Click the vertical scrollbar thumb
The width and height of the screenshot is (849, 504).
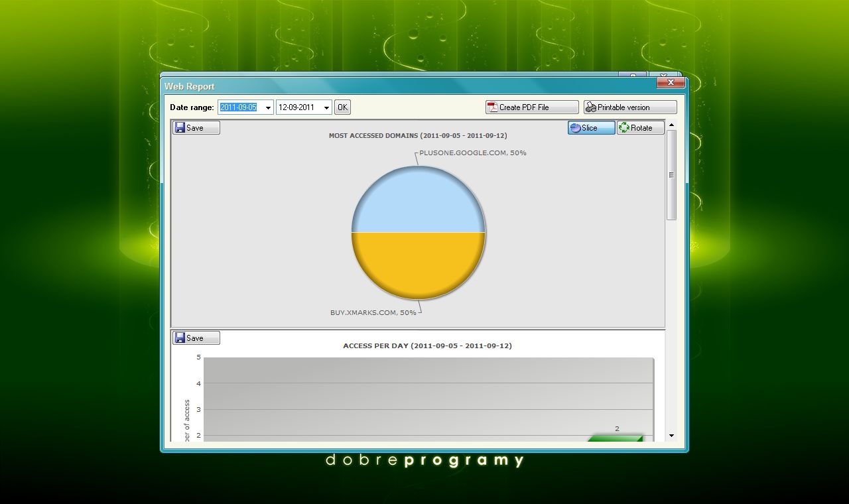(671, 175)
